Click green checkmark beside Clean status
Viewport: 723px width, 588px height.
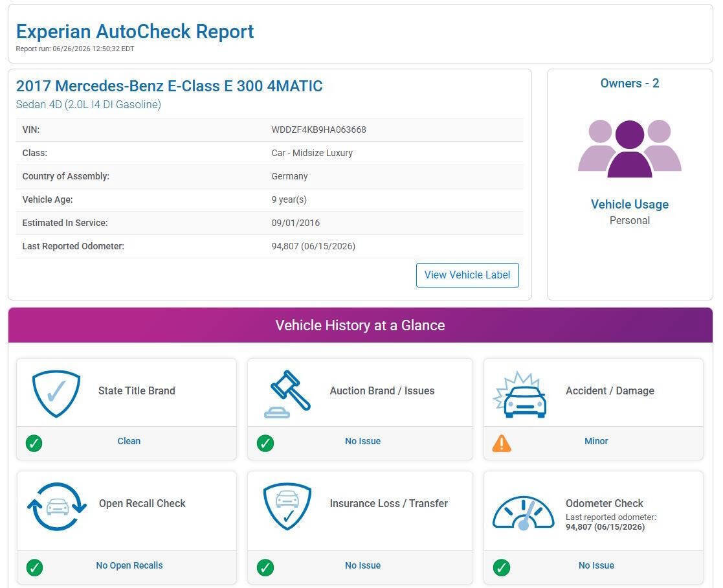[34, 443]
